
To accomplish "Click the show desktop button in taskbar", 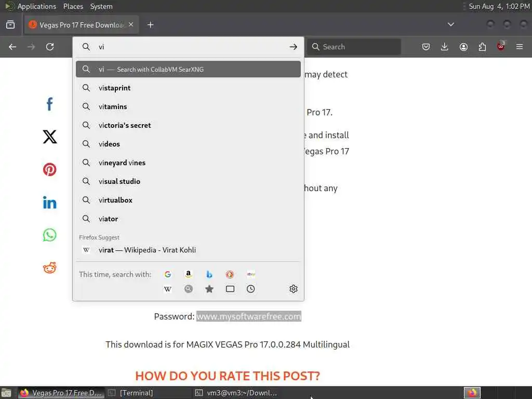I will coord(6,393).
